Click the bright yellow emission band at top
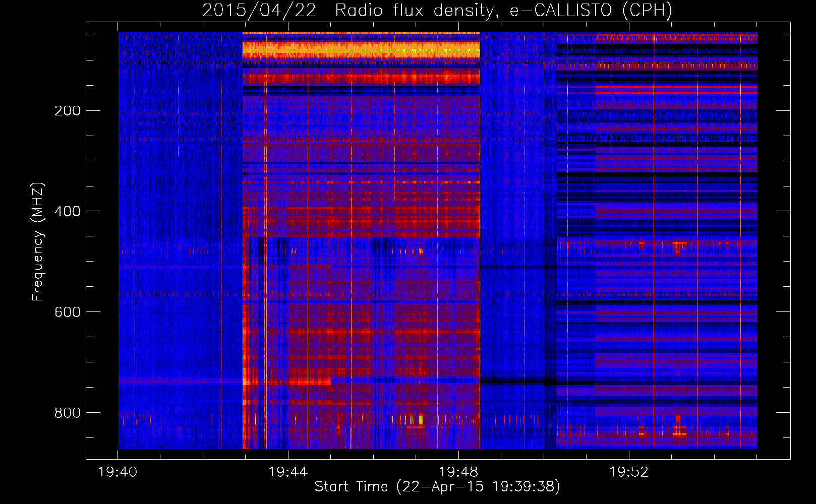 coord(361,50)
